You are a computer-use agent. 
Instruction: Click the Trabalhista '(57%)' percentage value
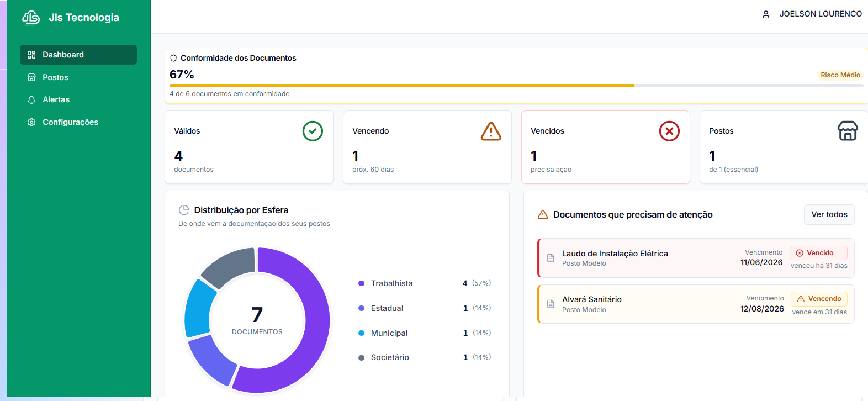(x=481, y=283)
